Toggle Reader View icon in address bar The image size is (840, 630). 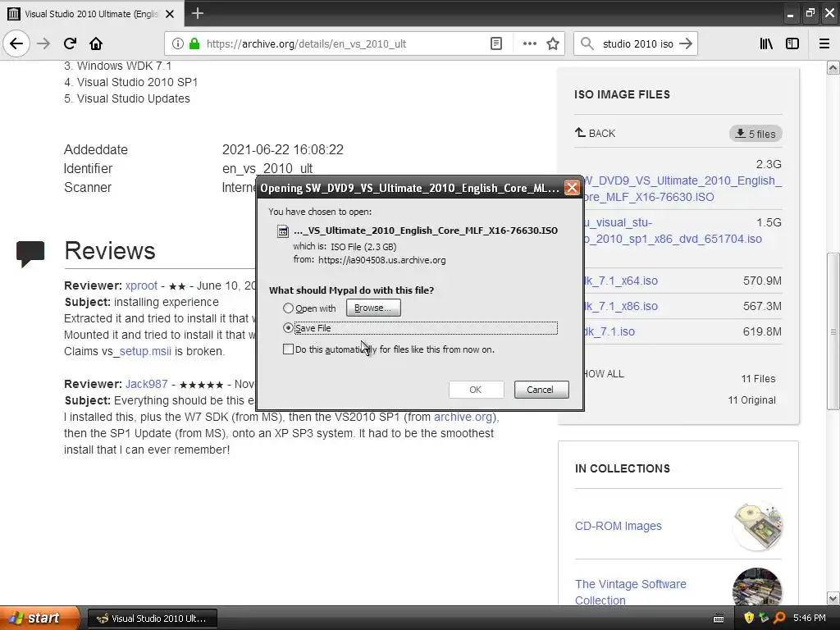click(496, 44)
